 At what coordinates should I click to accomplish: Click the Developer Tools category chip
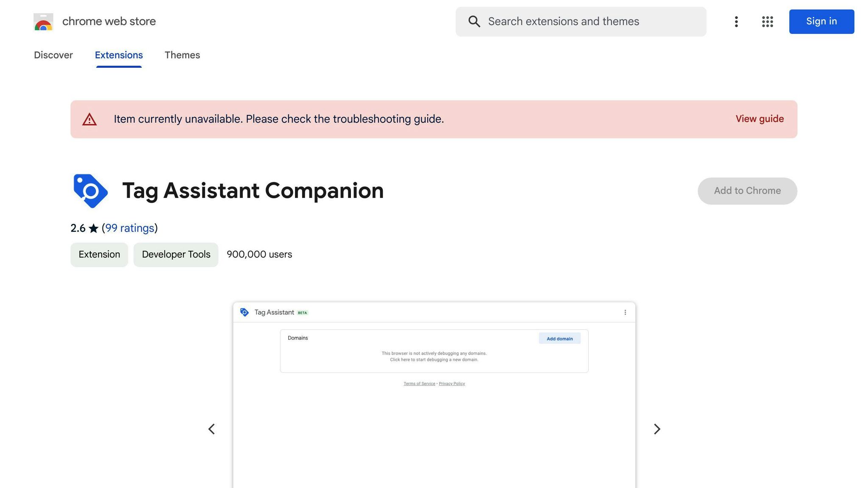point(176,255)
